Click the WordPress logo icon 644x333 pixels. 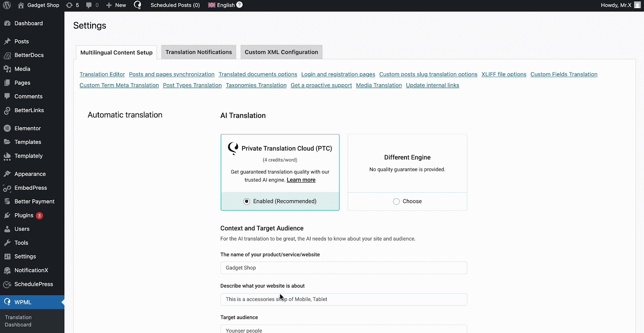7,5
